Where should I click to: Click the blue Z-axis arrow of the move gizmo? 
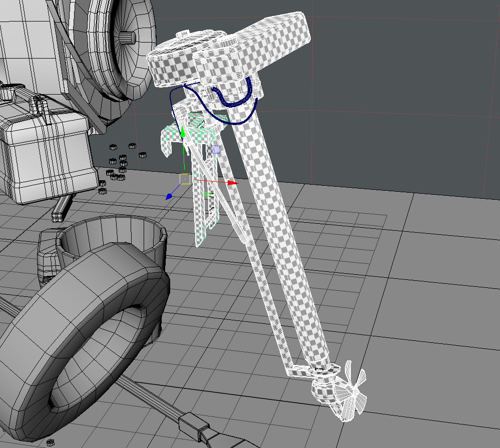click(169, 197)
